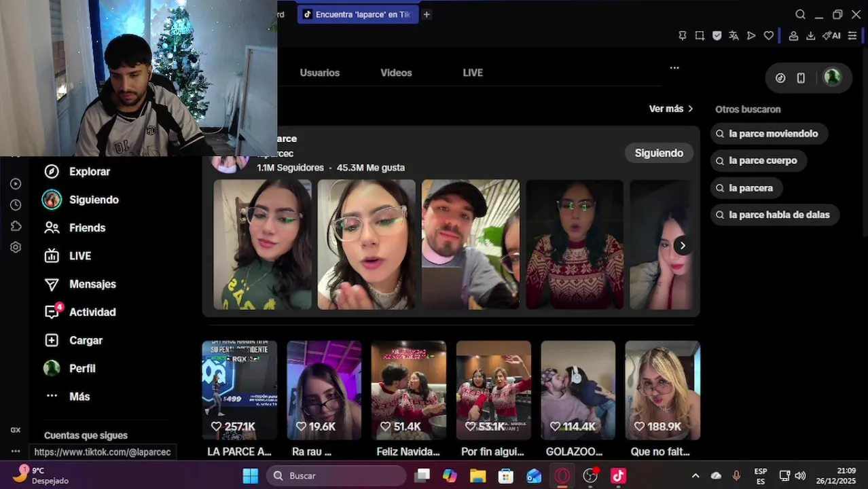The width and height of the screenshot is (868, 489).
Task: Open TikTok app in taskbar
Action: pos(618,476)
